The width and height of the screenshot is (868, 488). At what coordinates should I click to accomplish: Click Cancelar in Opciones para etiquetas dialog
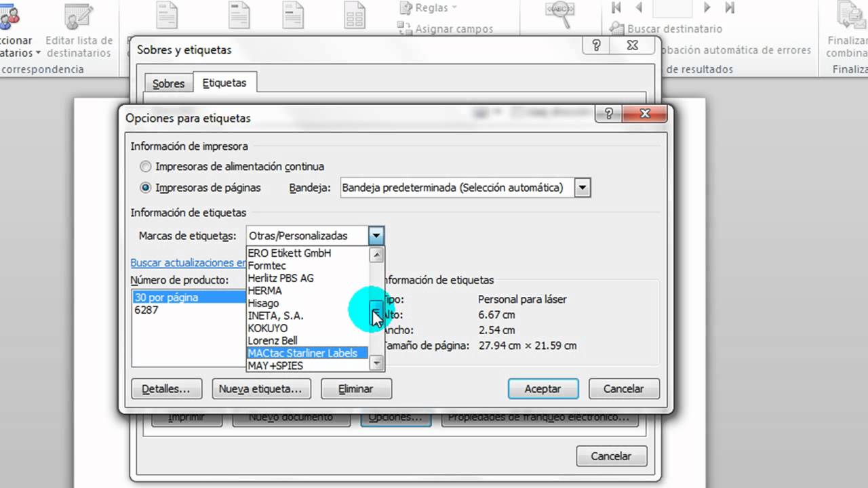pos(623,389)
